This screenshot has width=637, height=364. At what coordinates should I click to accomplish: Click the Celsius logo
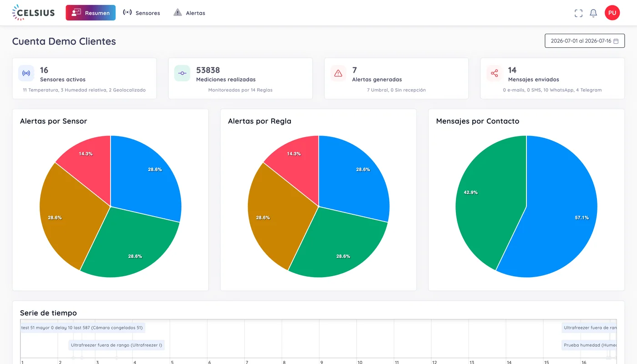[x=33, y=13]
